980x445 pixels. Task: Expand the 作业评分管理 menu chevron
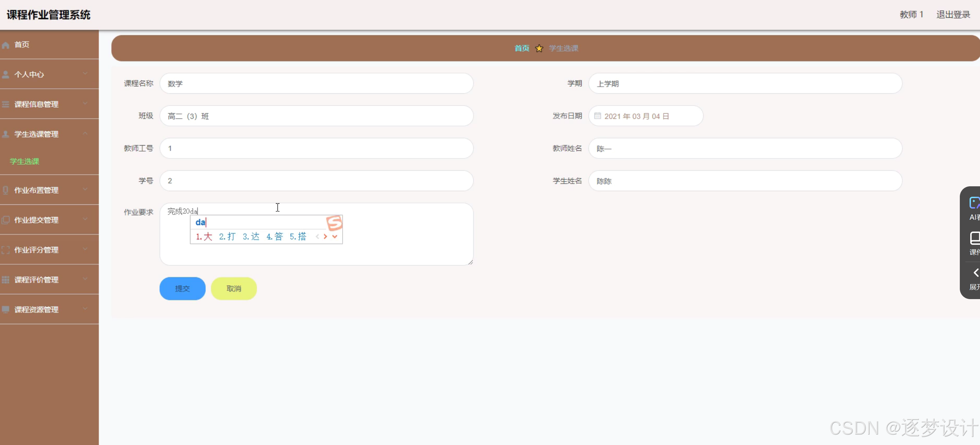(85, 249)
